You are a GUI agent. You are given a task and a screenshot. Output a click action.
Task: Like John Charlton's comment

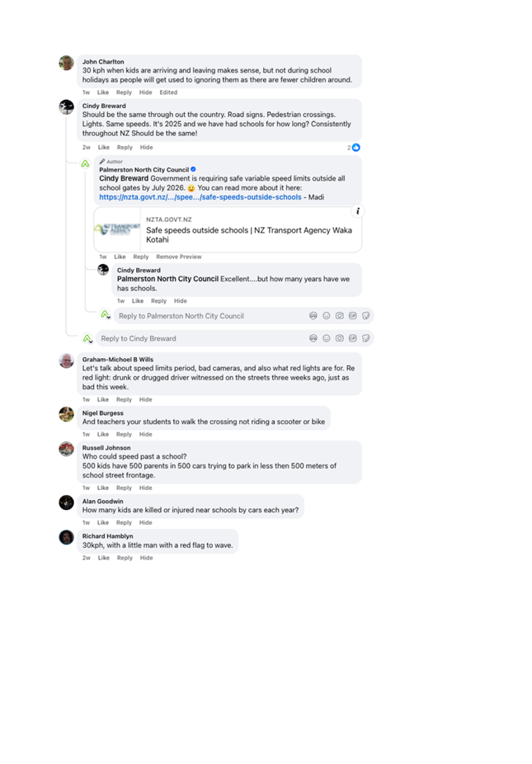(x=103, y=92)
